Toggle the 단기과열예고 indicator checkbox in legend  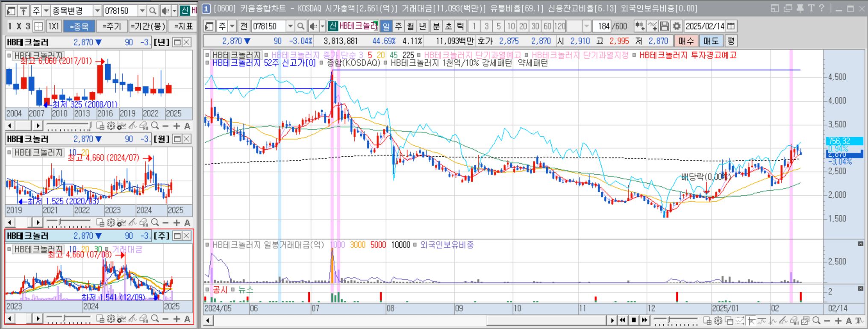pyautogui.click(x=419, y=55)
